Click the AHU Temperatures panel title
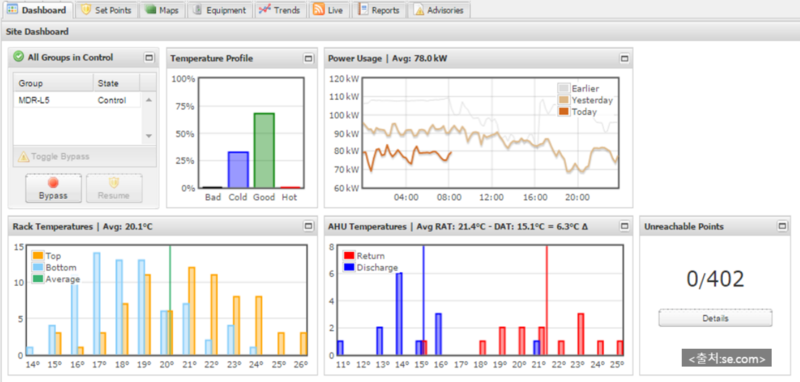Viewport: 800px width, 382px height. coord(458,226)
